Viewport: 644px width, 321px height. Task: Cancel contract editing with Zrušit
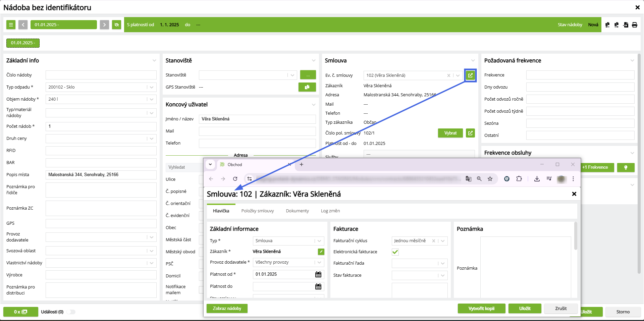[x=561, y=309]
